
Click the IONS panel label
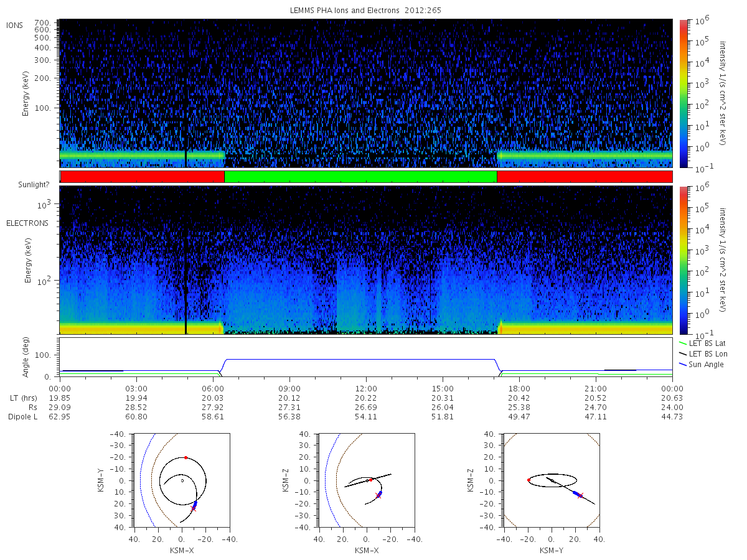tap(16, 25)
